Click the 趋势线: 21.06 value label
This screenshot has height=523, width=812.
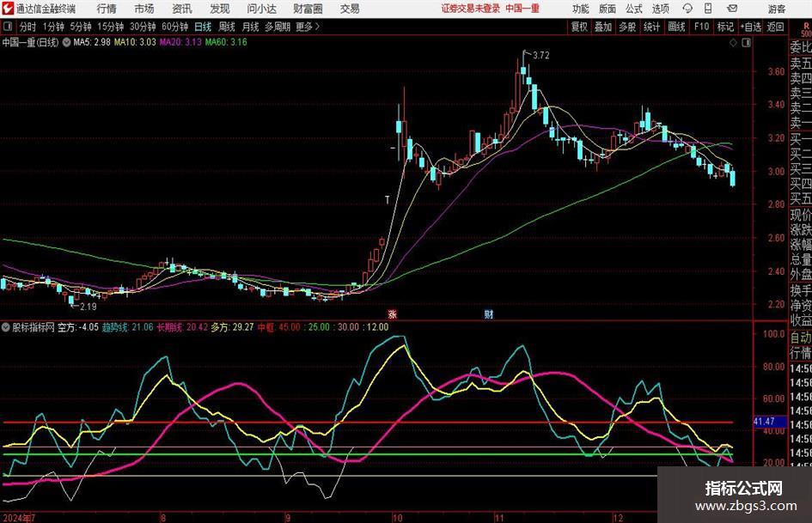pyautogui.click(x=127, y=327)
